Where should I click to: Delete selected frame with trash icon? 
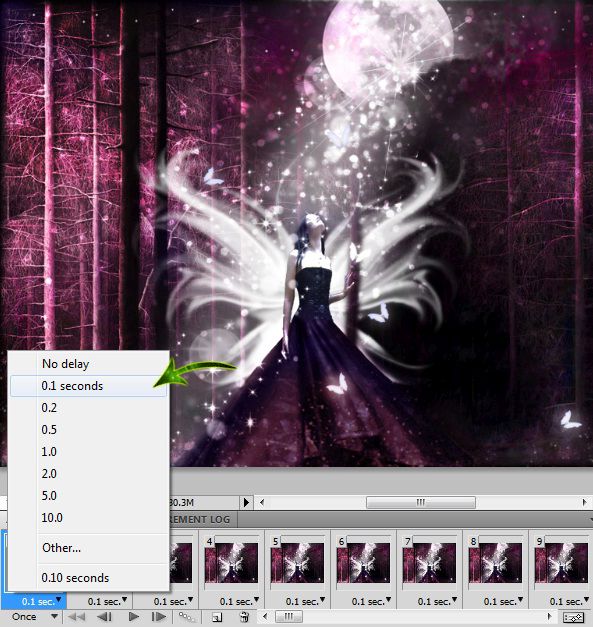pyautogui.click(x=244, y=617)
